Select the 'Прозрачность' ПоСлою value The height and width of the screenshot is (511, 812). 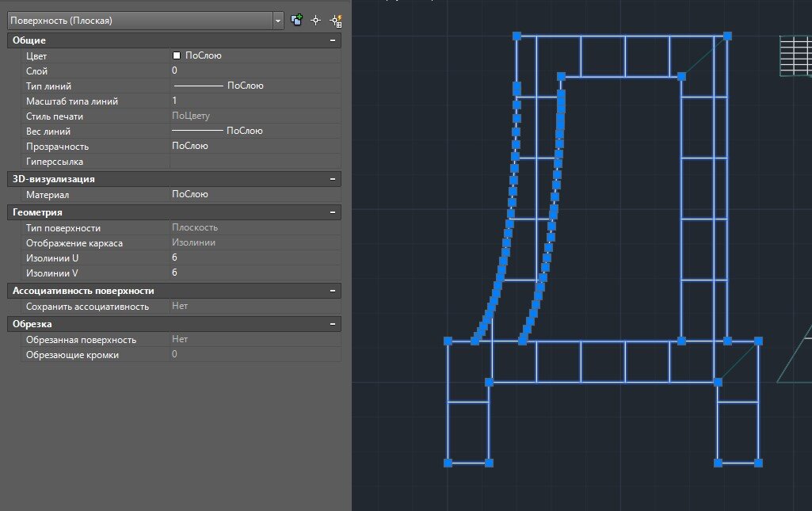click(x=255, y=146)
